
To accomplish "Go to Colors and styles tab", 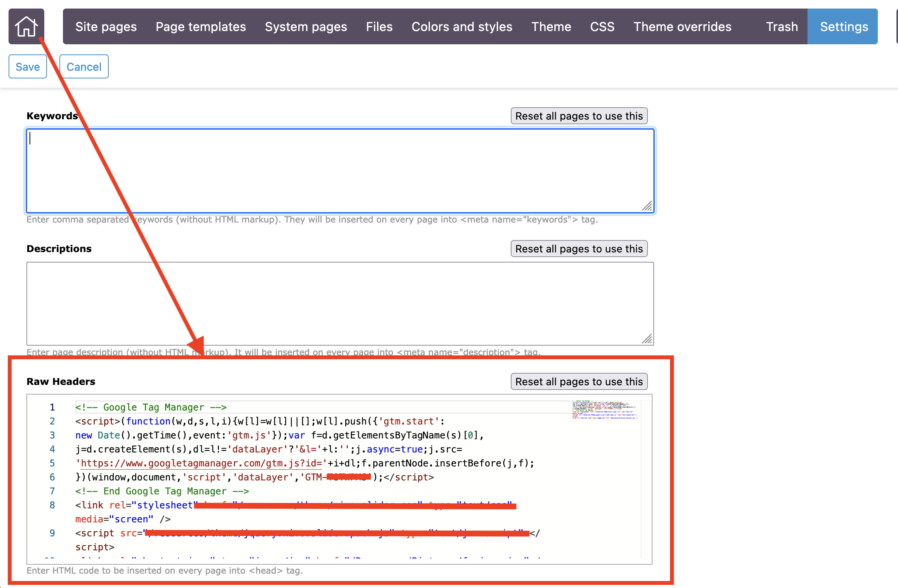I will coord(462,26).
